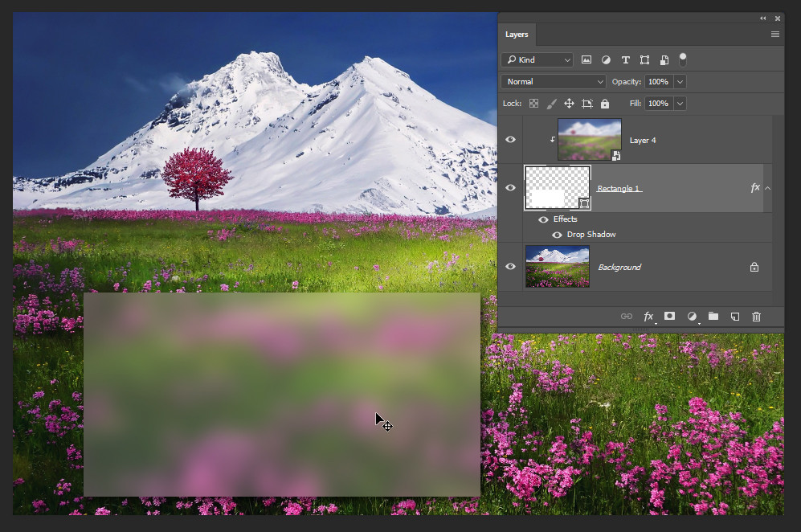The image size is (801, 532).
Task: Toggle the layer filtering switch
Action: pyautogui.click(x=682, y=59)
